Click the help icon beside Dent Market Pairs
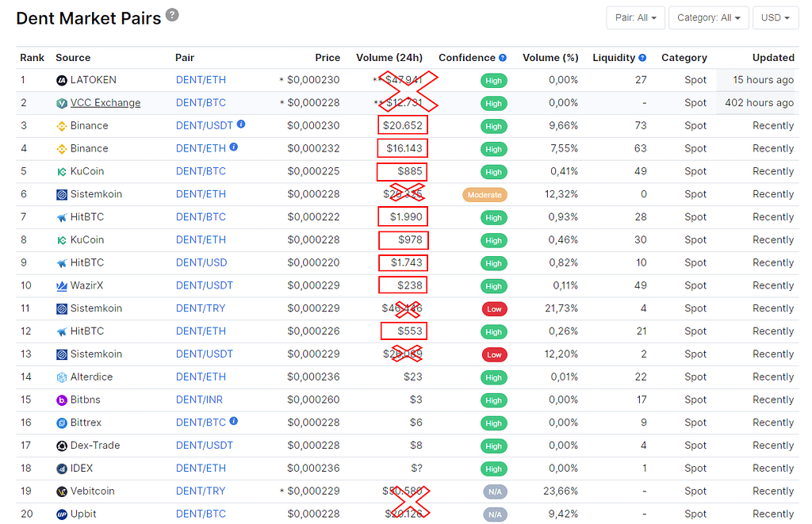Viewport: 812px width, 524px height. [x=172, y=15]
